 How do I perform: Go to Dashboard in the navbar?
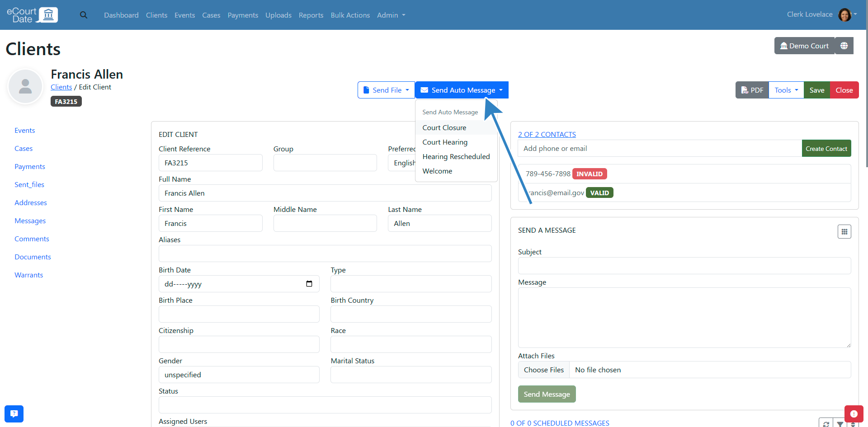click(121, 15)
